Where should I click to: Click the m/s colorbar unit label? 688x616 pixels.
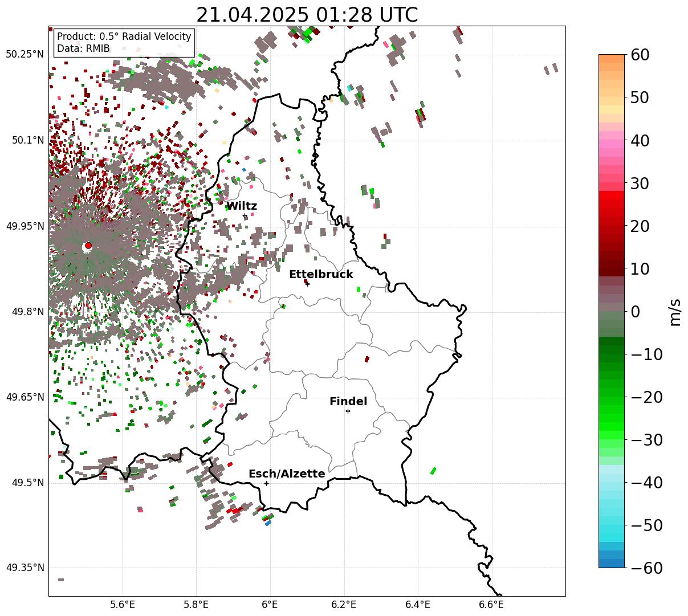click(x=675, y=311)
